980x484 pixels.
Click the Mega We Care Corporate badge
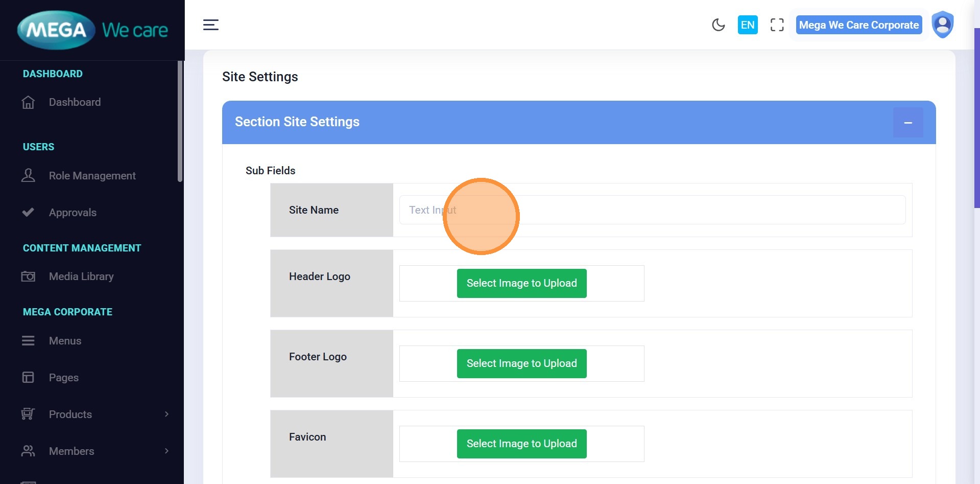click(858, 25)
